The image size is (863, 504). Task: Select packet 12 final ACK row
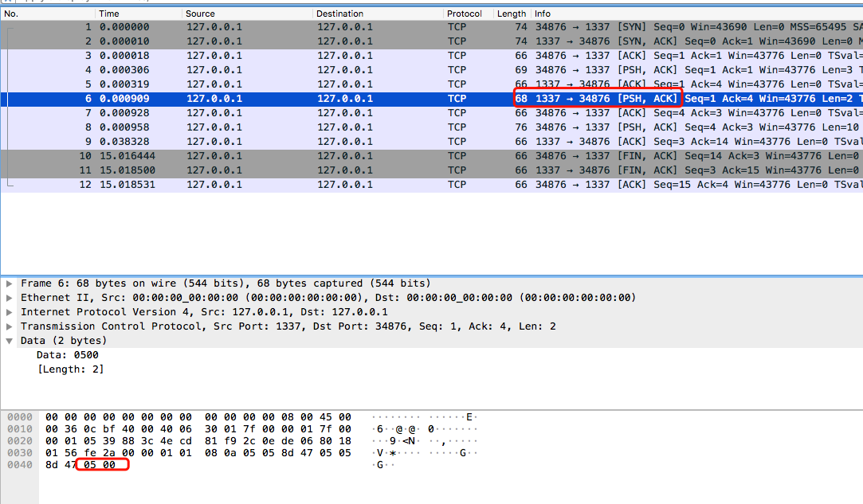(432, 185)
